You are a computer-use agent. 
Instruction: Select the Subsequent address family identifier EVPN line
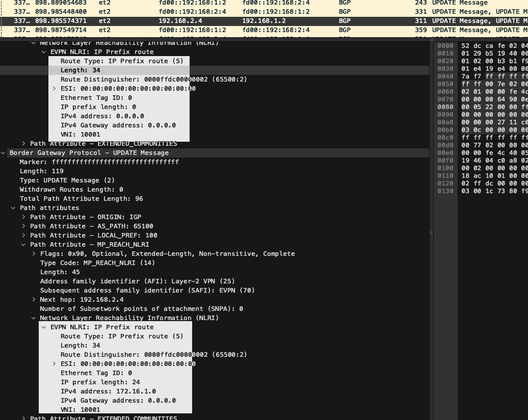[x=147, y=291]
